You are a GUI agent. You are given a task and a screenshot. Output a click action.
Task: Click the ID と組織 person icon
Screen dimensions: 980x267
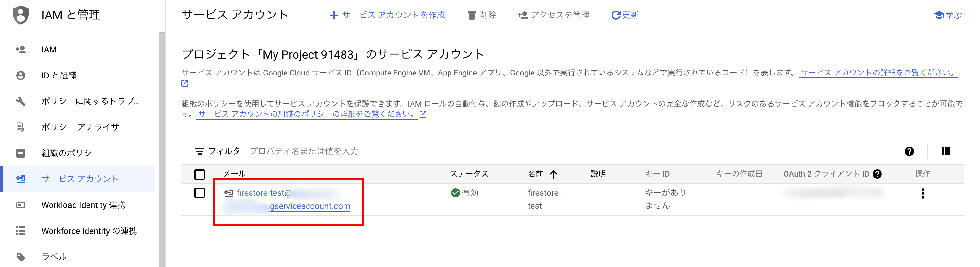[x=20, y=75]
